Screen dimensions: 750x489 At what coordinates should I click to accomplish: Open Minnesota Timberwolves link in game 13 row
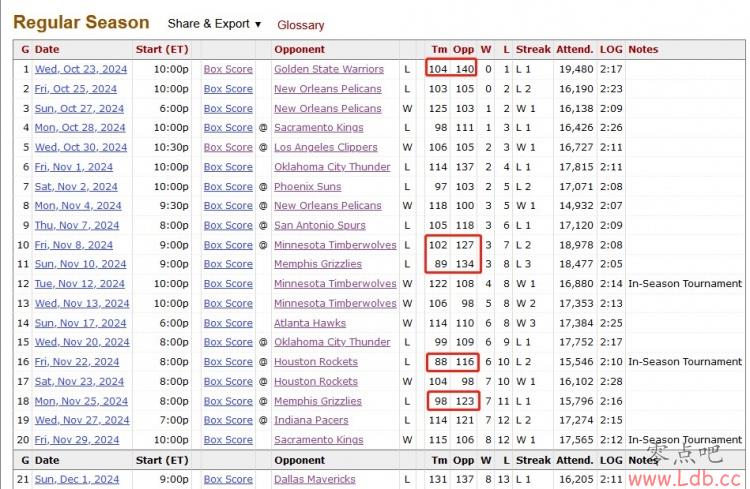click(335, 303)
